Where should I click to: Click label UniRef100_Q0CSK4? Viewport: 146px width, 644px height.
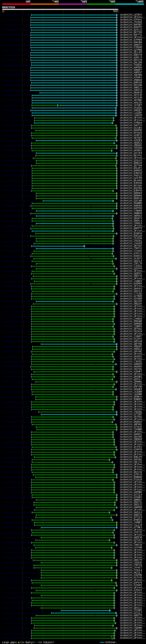click(131, 153)
